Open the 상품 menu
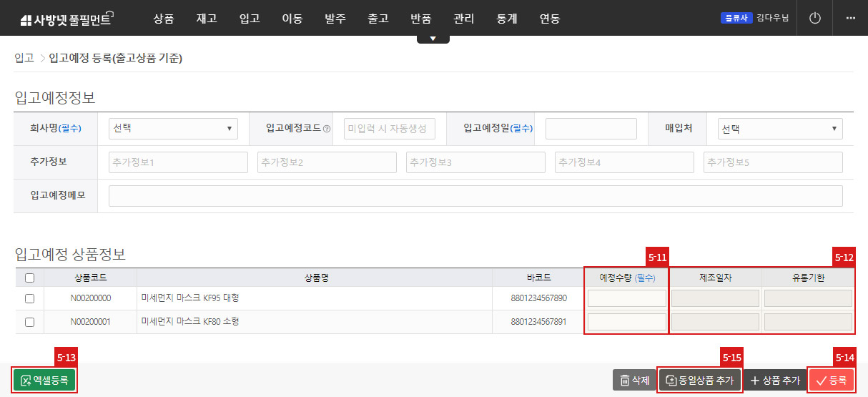This screenshot has height=397, width=868. [x=163, y=19]
